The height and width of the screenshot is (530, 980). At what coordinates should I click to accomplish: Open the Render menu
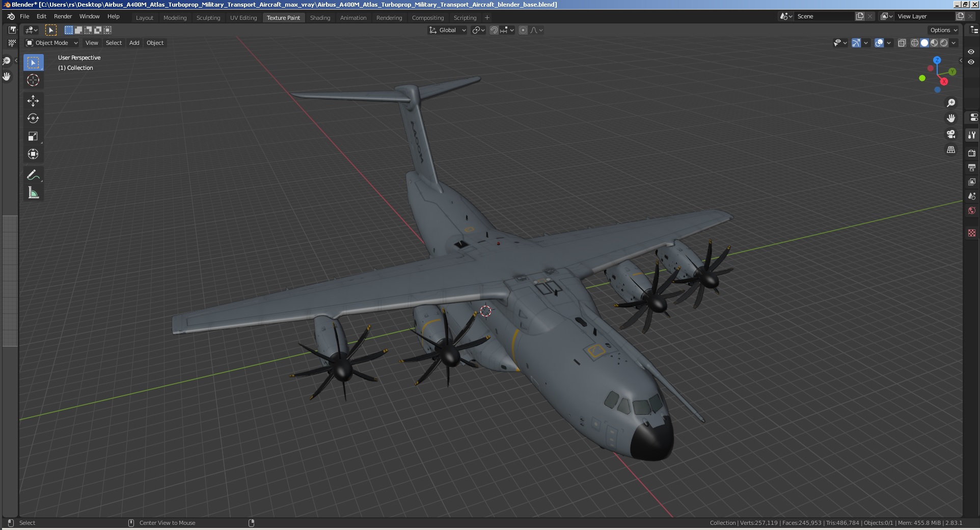pyautogui.click(x=63, y=16)
